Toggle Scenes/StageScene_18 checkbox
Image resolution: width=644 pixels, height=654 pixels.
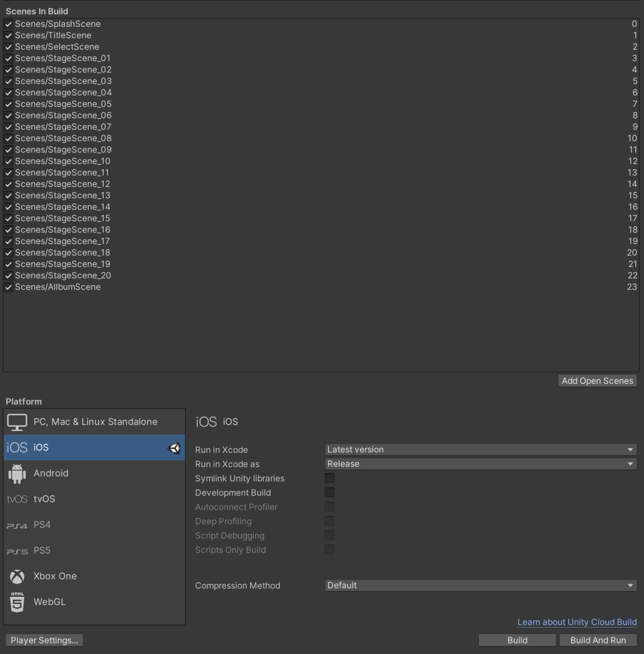pyautogui.click(x=8, y=253)
